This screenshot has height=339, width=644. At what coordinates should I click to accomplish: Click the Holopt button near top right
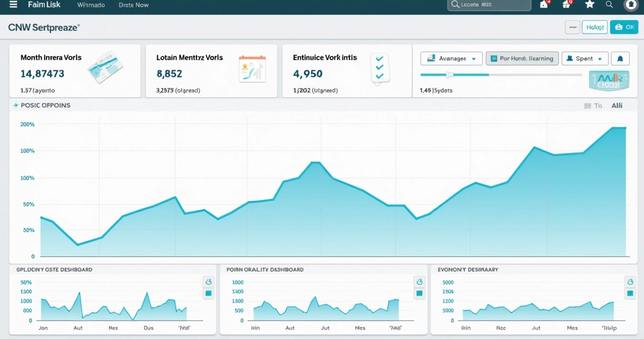[594, 26]
